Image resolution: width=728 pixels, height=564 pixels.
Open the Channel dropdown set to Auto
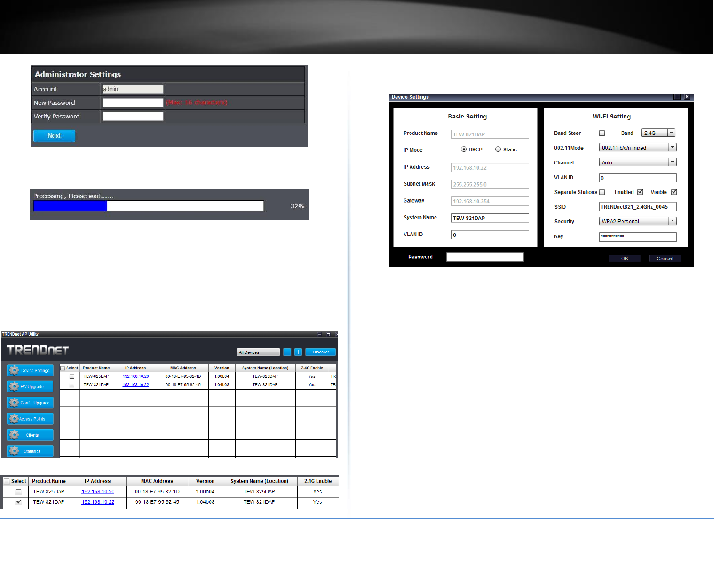(x=638, y=163)
